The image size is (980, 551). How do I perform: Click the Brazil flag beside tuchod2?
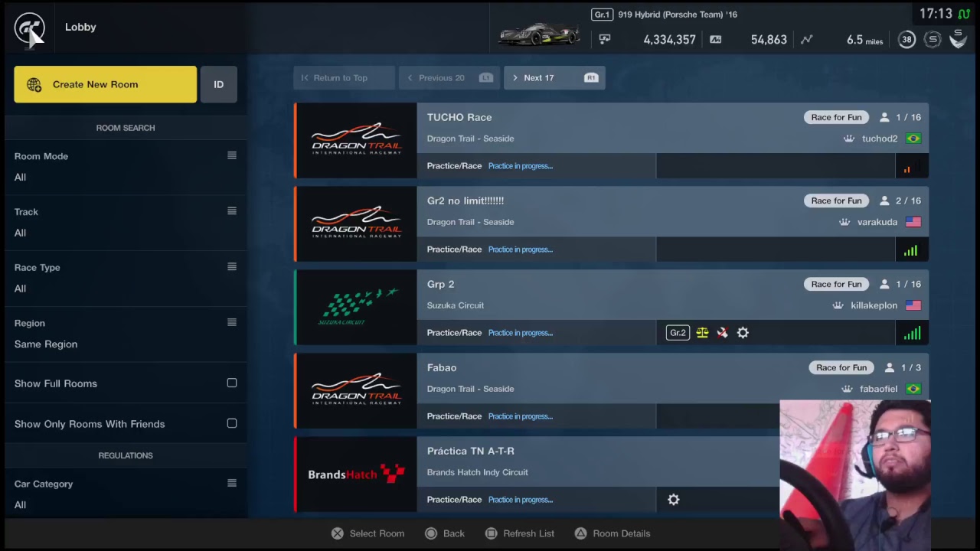913,139
